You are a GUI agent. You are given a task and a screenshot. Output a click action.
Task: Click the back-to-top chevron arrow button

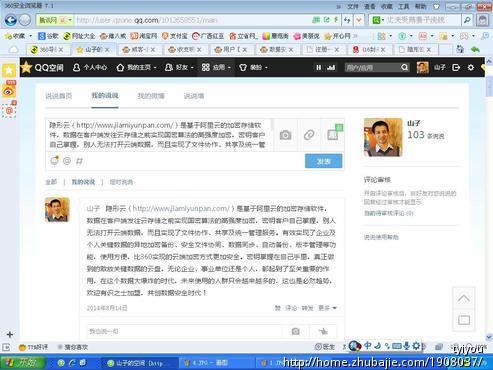[464, 298]
